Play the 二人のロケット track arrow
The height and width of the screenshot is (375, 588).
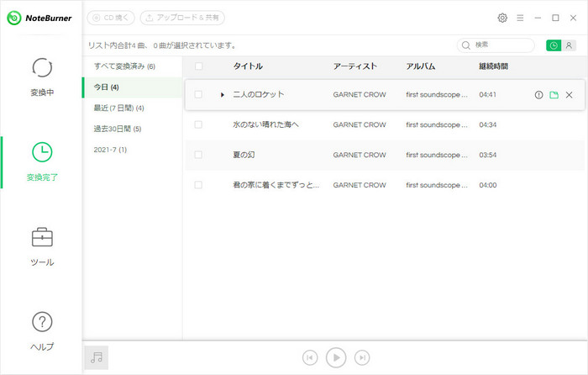223,95
